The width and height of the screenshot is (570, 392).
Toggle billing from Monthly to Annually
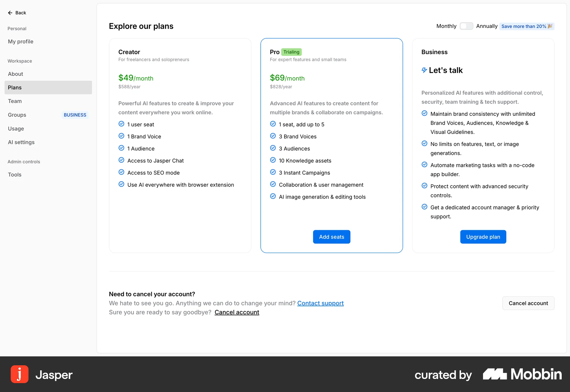(466, 26)
